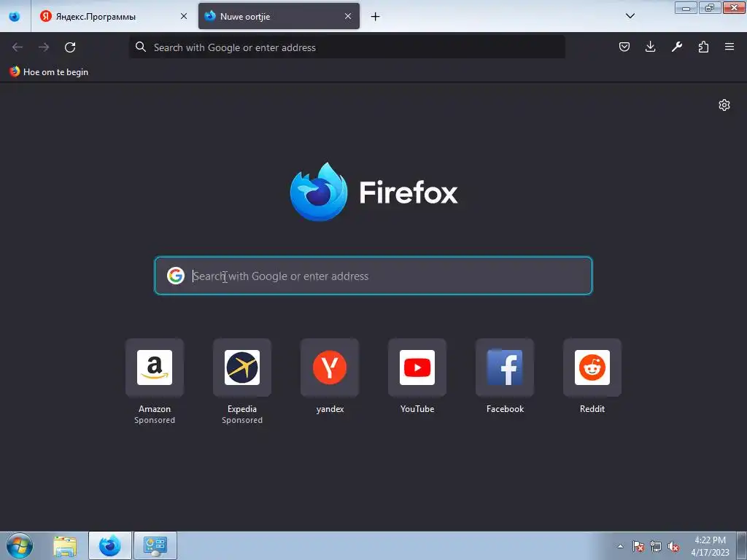Screen dimensions: 747x560
Task: Open developer tools wrench icon
Action: click(677, 47)
